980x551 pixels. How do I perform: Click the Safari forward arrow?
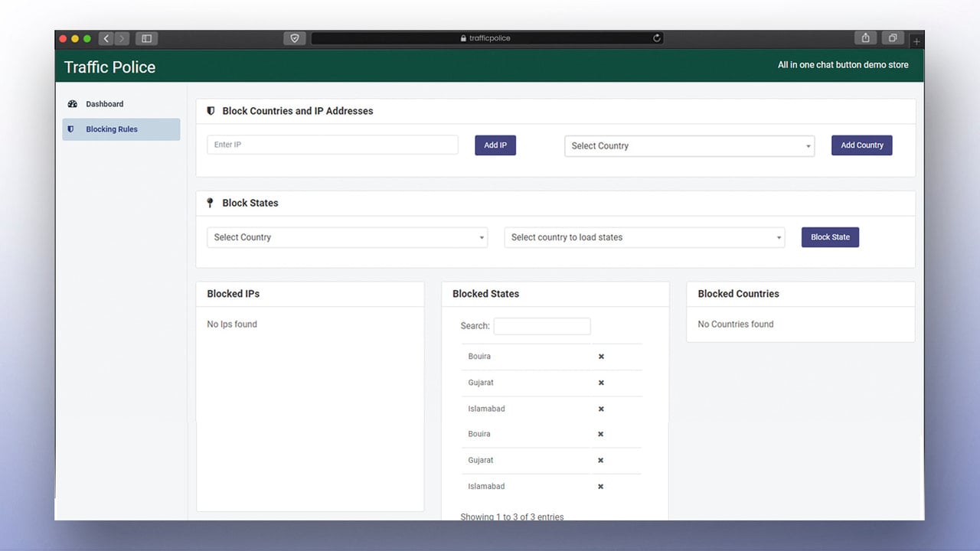[x=122, y=38]
